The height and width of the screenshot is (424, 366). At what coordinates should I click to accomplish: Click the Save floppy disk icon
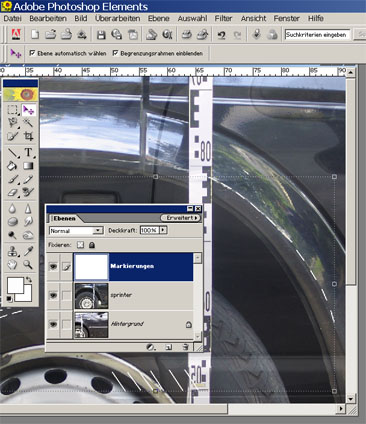click(101, 35)
